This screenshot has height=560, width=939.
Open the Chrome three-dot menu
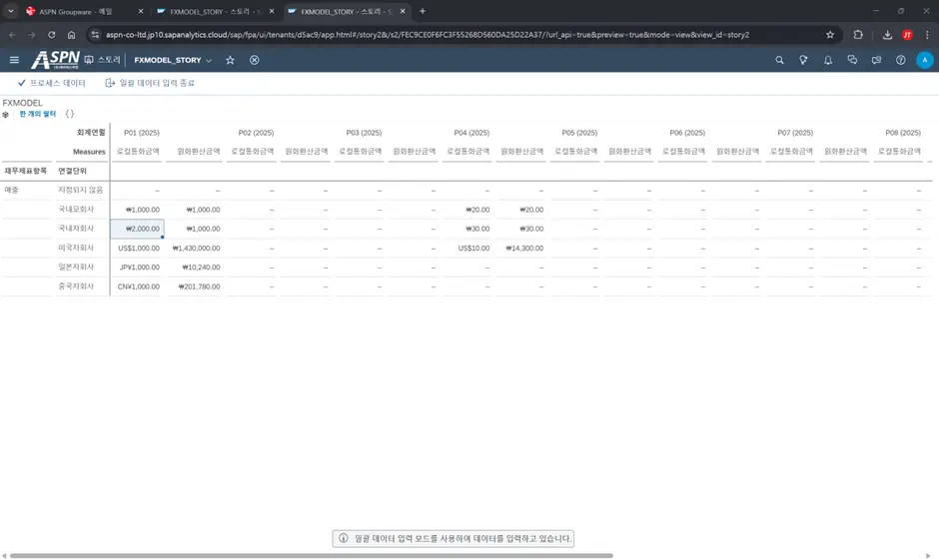pos(927,34)
